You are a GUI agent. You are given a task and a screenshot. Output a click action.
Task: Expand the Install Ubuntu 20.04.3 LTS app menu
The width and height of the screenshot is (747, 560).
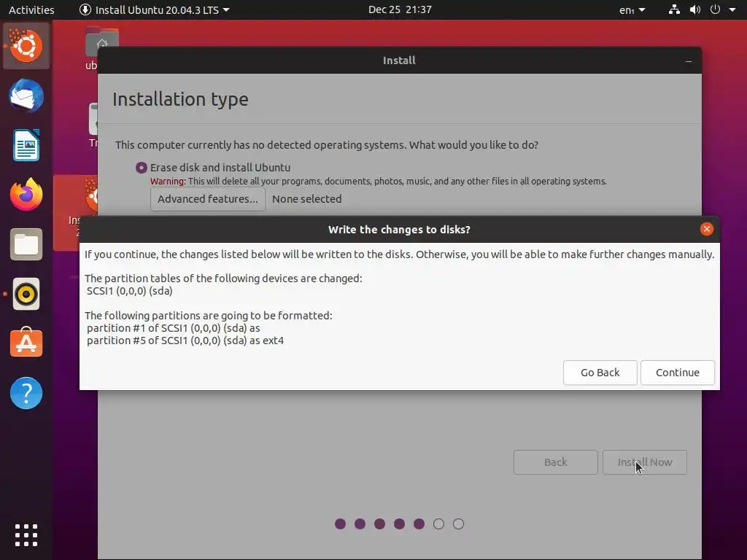coord(155,9)
